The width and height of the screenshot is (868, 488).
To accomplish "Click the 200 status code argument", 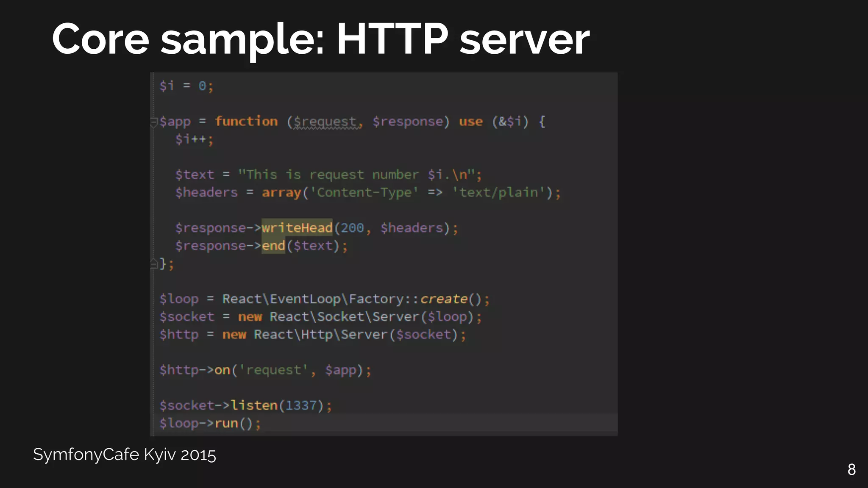I will pos(353,228).
